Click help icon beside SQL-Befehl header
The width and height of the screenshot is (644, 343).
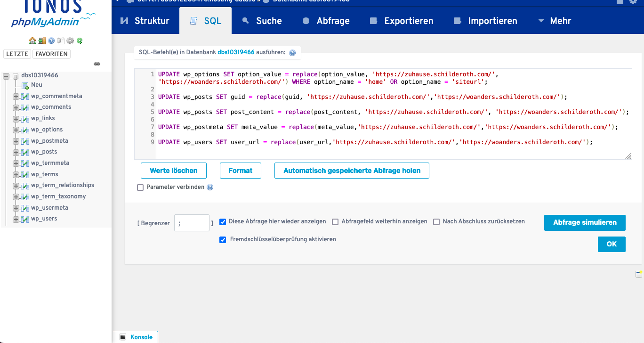pos(292,53)
